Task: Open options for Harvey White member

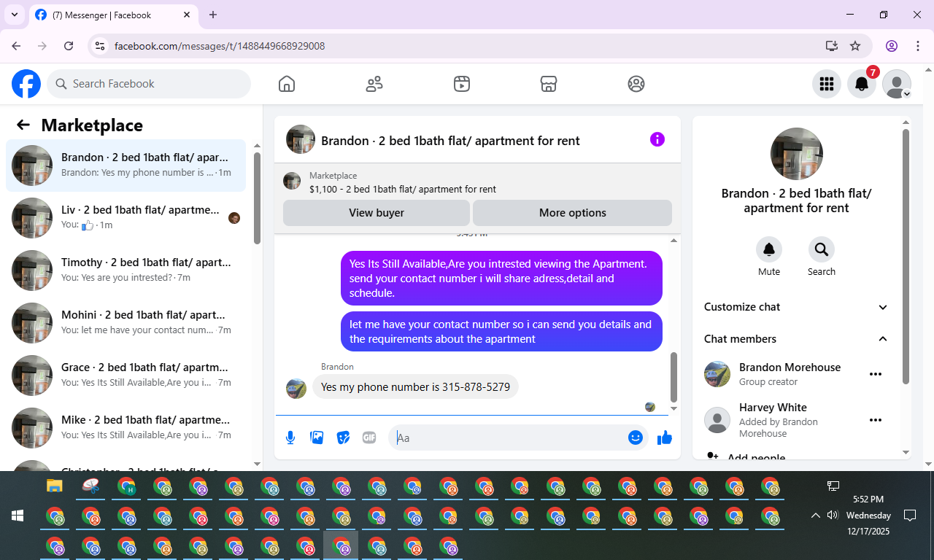Action: coord(876,420)
